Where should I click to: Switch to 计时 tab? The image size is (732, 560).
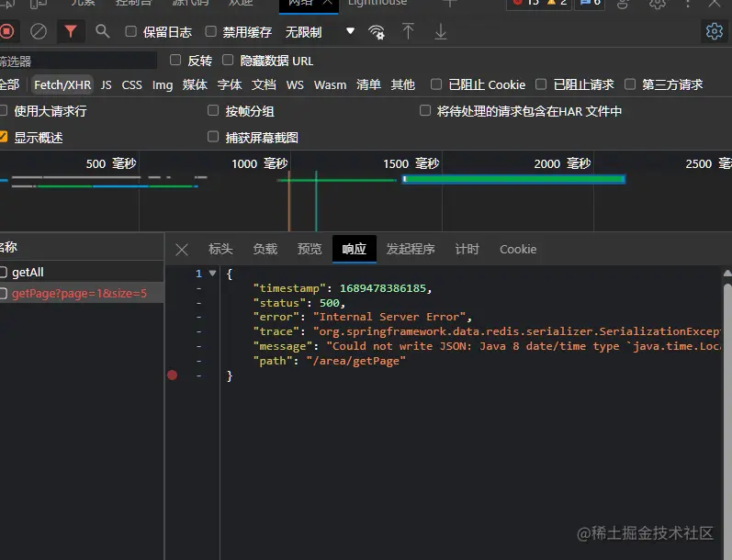click(x=467, y=249)
